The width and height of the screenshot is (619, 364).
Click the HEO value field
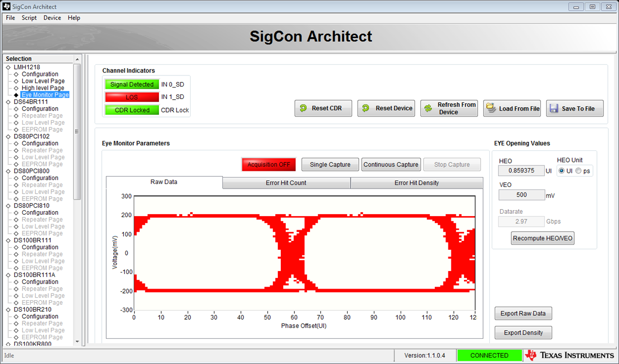click(x=521, y=171)
